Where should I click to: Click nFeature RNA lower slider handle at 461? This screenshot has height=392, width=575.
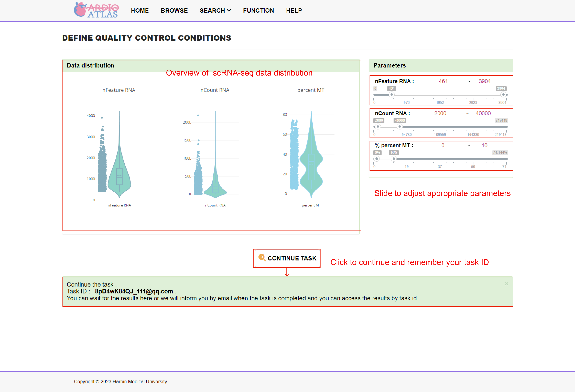tap(391, 95)
